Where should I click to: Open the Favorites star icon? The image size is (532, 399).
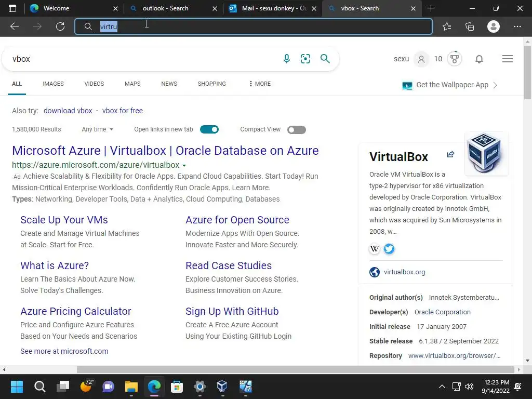click(x=447, y=26)
